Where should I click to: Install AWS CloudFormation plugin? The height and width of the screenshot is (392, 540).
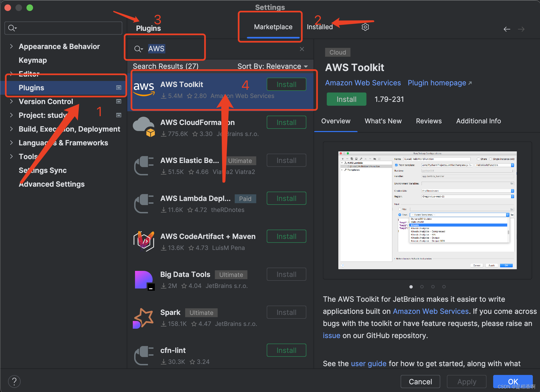287,122
